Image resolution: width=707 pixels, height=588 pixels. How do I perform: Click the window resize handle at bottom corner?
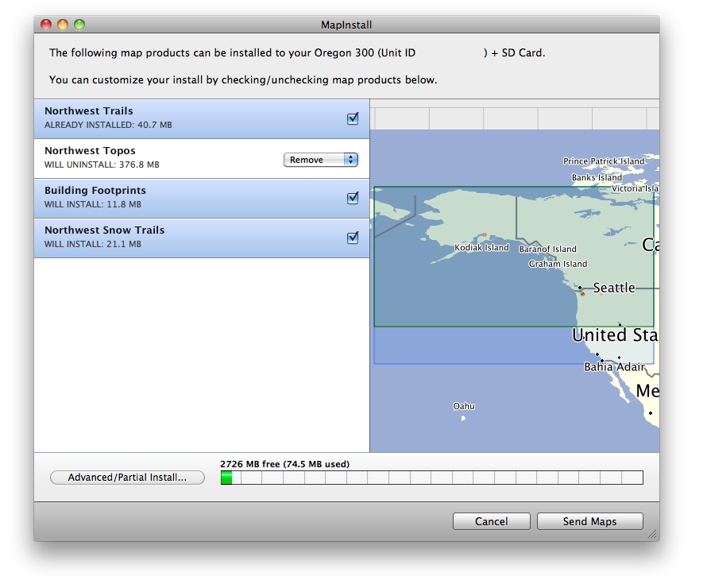click(x=652, y=534)
